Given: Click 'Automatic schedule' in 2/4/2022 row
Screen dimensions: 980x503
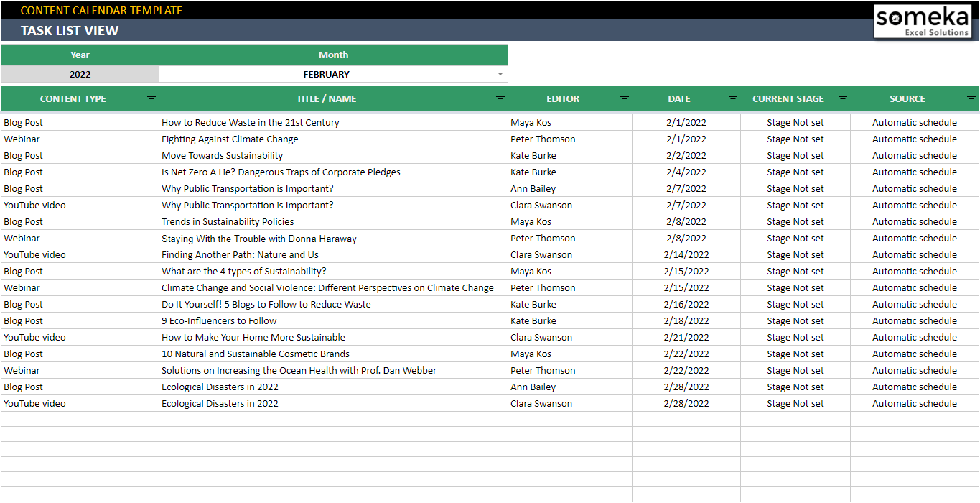Looking at the screenshot, I should 914,172.
